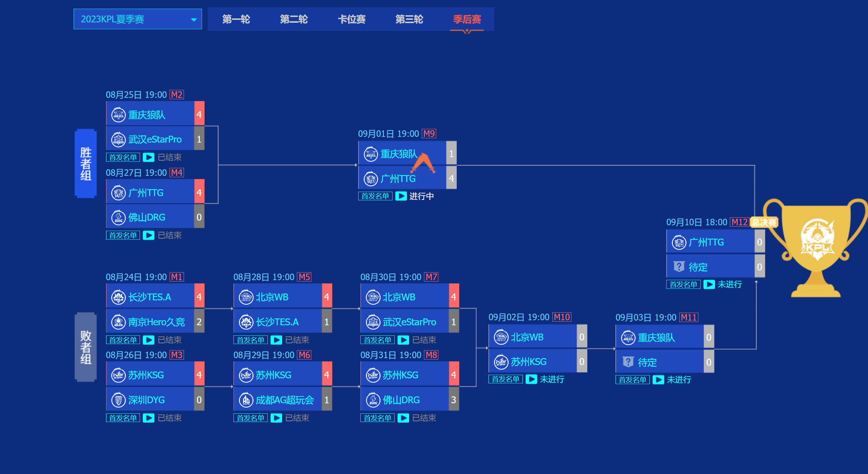Open 首发名单 for match M10
868x474 pixels.
pyautogui.click(x=505, y=379)
